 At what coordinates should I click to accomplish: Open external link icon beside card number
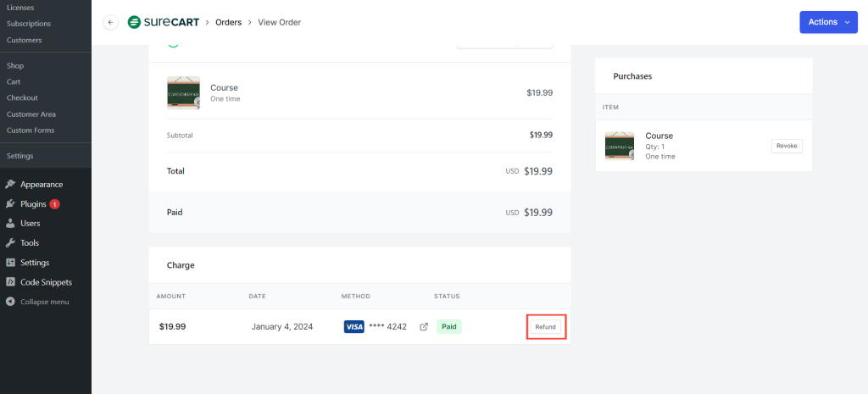click(x=424, y=326)
